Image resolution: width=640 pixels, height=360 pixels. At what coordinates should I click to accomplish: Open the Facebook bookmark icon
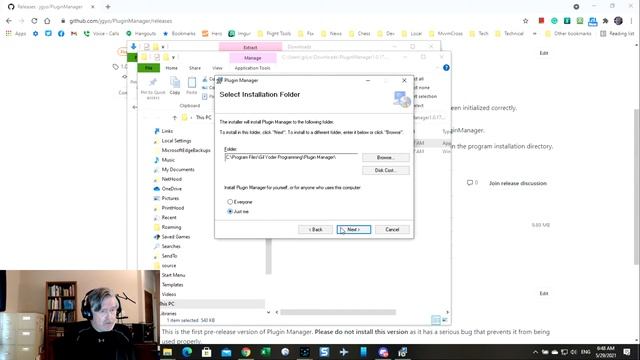point(61,33)
